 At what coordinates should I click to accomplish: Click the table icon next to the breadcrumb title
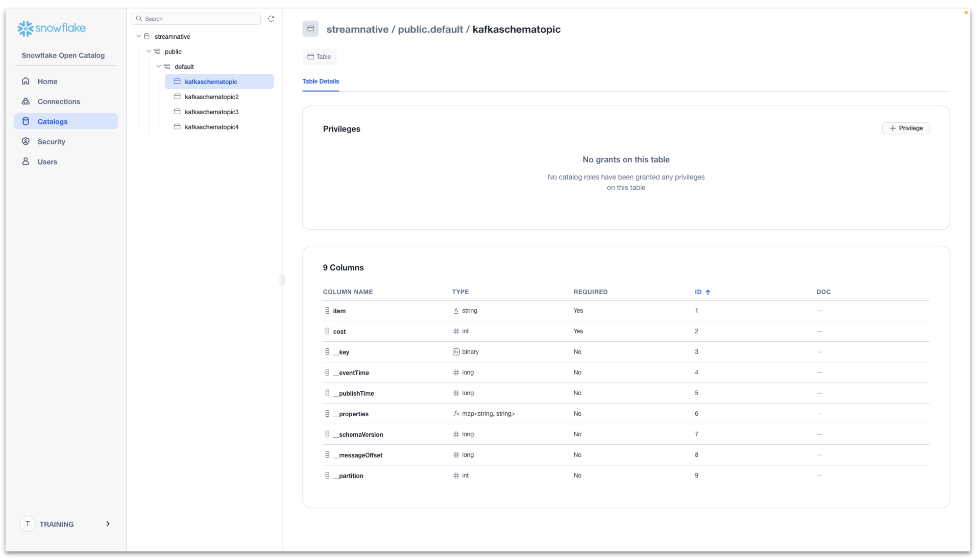[x=311, y=29]
